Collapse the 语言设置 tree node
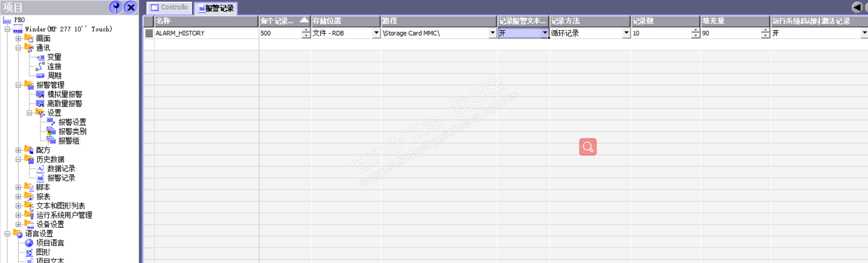The width and height of the screenshot is (868, 263). 7,234
